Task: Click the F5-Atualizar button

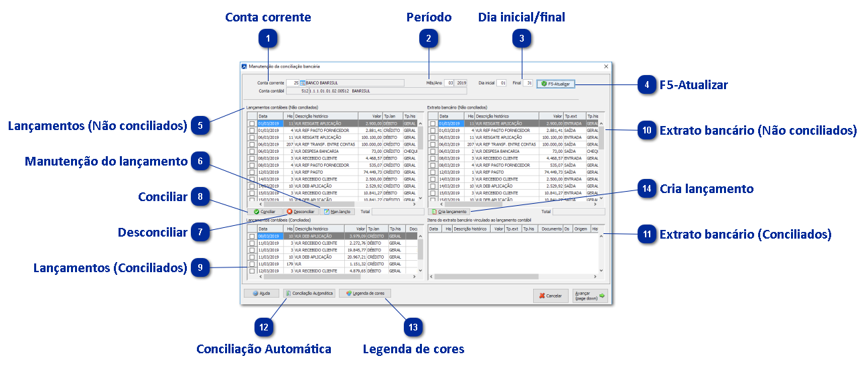Action: click(555, 84)
